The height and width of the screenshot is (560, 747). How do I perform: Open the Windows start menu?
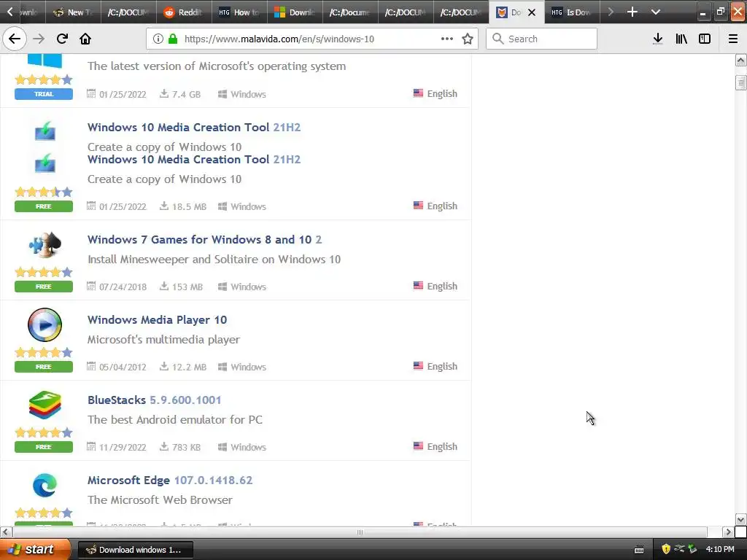[x=36, y=549]
